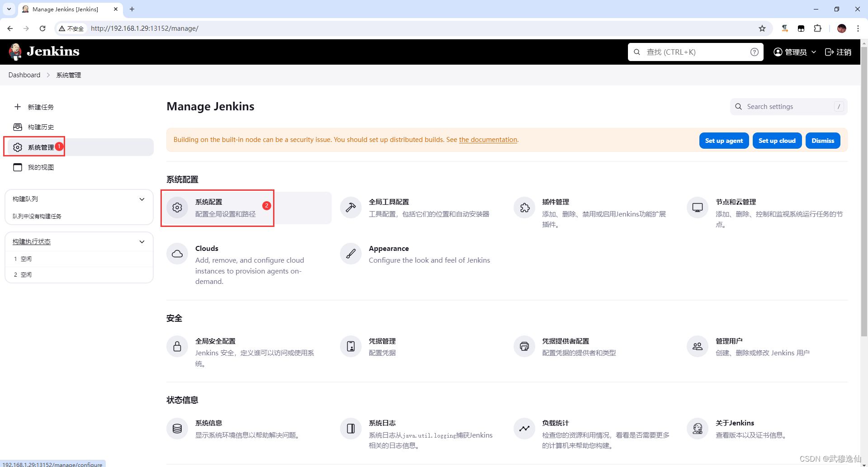Click the Set up cloud button
The image size is (868, 467).
click(777, 141)
